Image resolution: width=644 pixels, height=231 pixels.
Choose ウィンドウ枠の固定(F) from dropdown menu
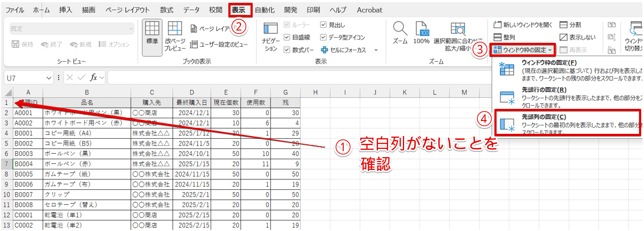568,69
